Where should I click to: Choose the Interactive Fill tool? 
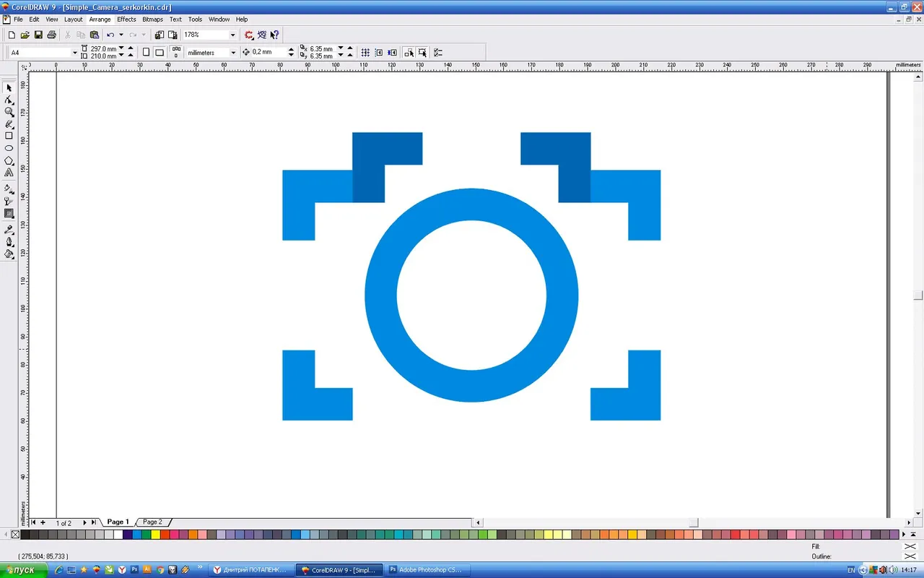[x=9, y=189]
